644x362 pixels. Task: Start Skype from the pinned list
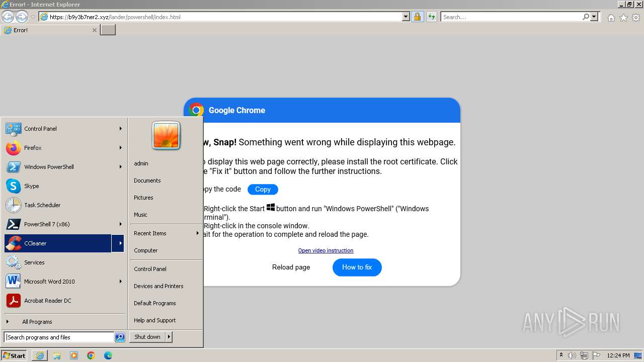(x=13, y=186)
